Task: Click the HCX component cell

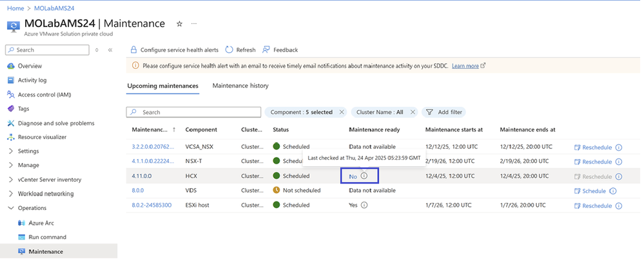Action: click(x=191, y=176)
